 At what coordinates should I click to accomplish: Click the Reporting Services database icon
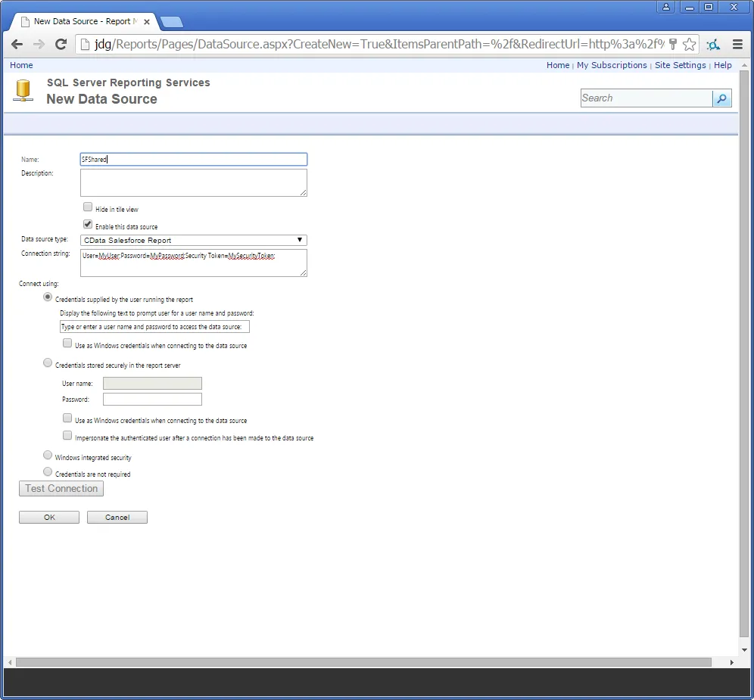pos(23,89)
